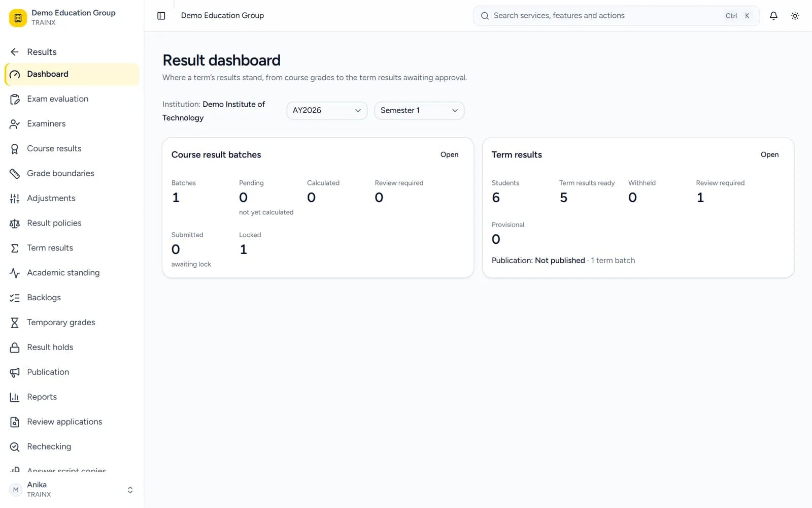The height and width of the screenshot is (508, 812).
Task: Click the Backlogs checklist icon
Action: tap(15, 298)
